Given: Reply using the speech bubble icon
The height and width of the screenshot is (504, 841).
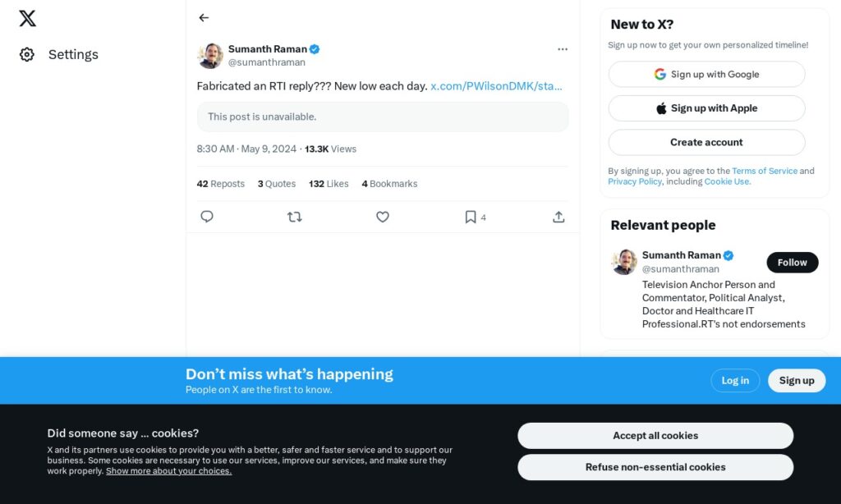Looking at the screenshot, I should pyautogui.click(x=207, y=217).
